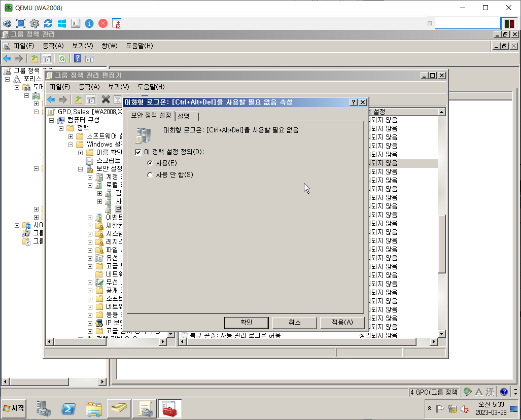Click QEMU fullscreen icon in viewer toolbar
The width and height of the screenshot is (521, 420).
[21, 23]
